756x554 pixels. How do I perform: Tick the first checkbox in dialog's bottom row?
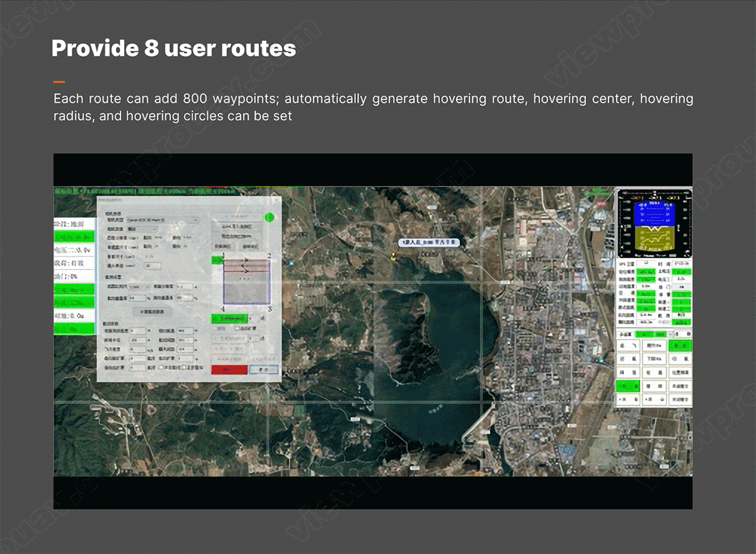click(162, 367)
